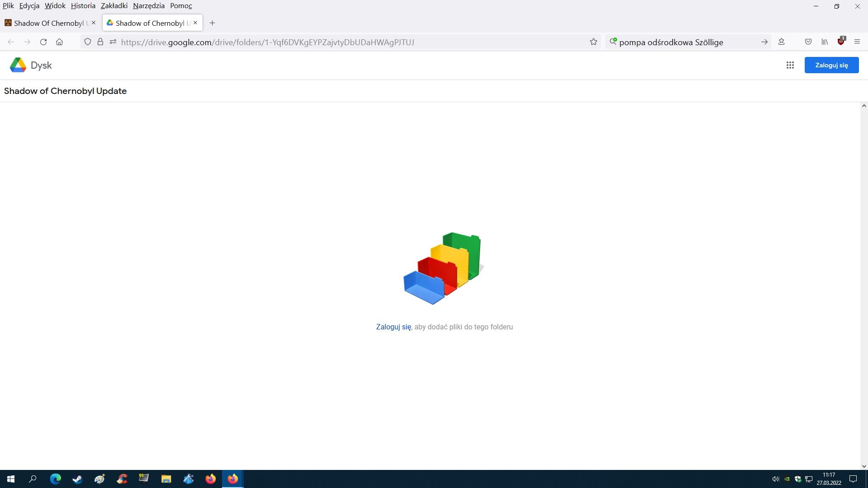Viewport: 868px width, 488px height.
Task: Save the page to Pocket
Action: tap(808, 42)
